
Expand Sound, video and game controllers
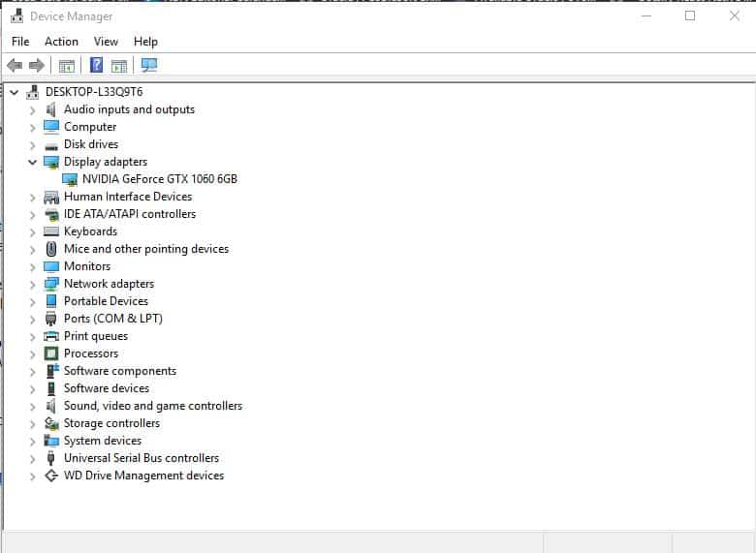pos(32,407)
